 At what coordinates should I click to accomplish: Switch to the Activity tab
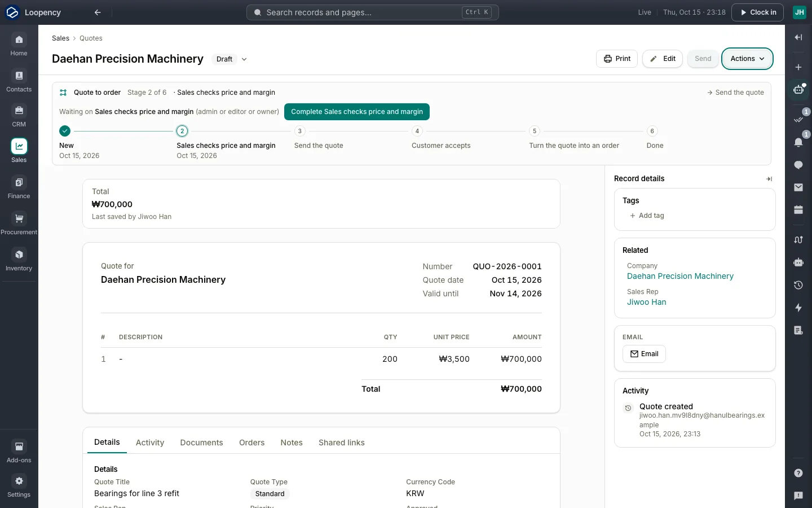[150, 443]
